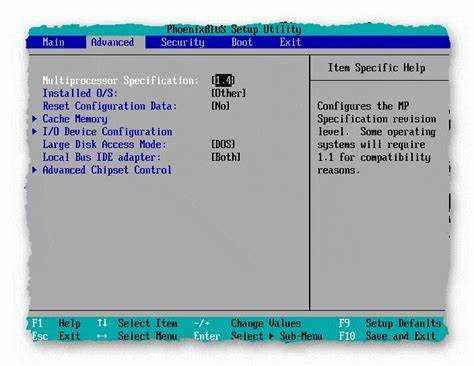The height and width of the screenshot is (366, 474).
Task: Click the -/+ Change Values hint
Action: point(248,323)
